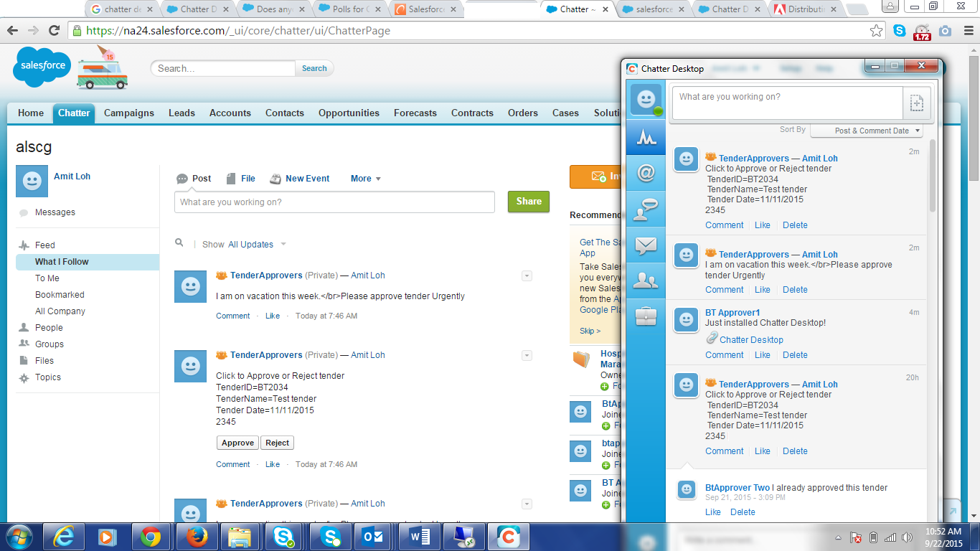The width and height of the screenshot is (980, 551).
Task: Go back using the browser back arrow
Action: click(x=13, y=31)
